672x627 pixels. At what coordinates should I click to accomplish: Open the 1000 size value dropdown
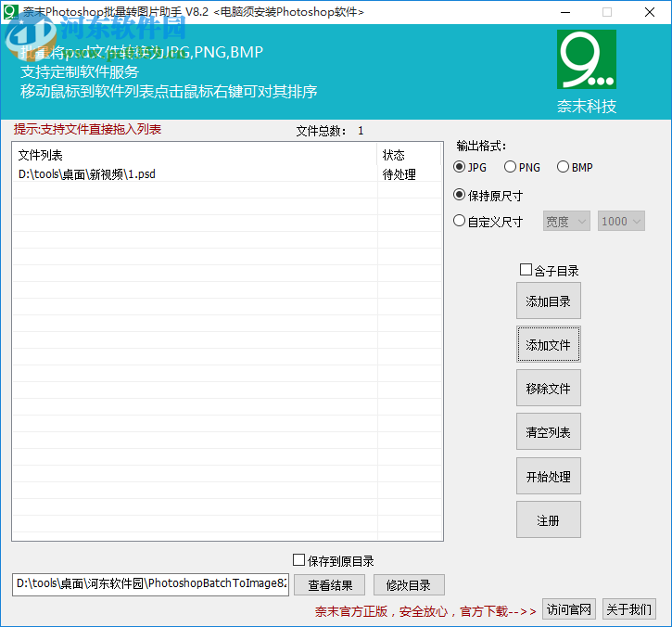(x=621, y=222)
